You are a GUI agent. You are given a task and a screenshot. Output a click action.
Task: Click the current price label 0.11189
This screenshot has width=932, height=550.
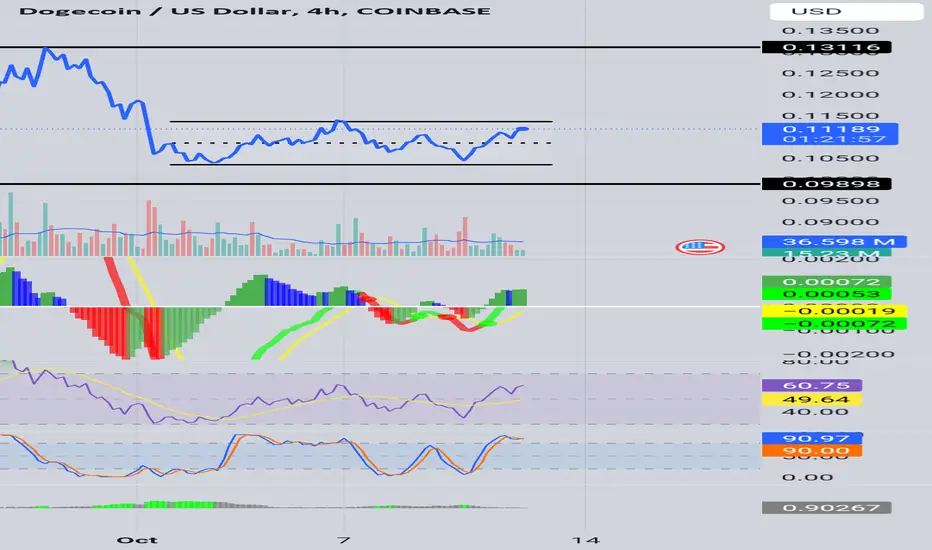click(x=830, y=129)
